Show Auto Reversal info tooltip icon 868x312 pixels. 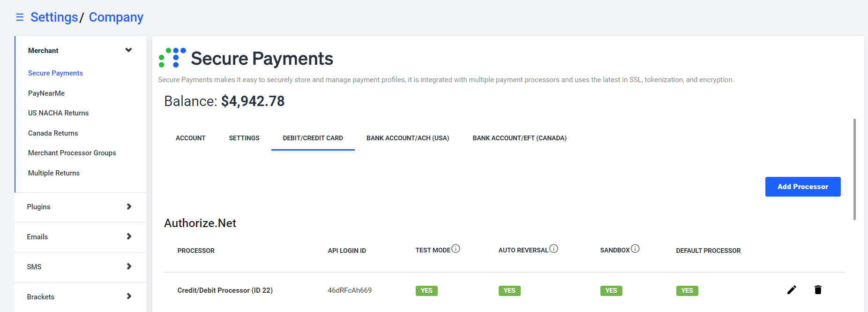554,249
